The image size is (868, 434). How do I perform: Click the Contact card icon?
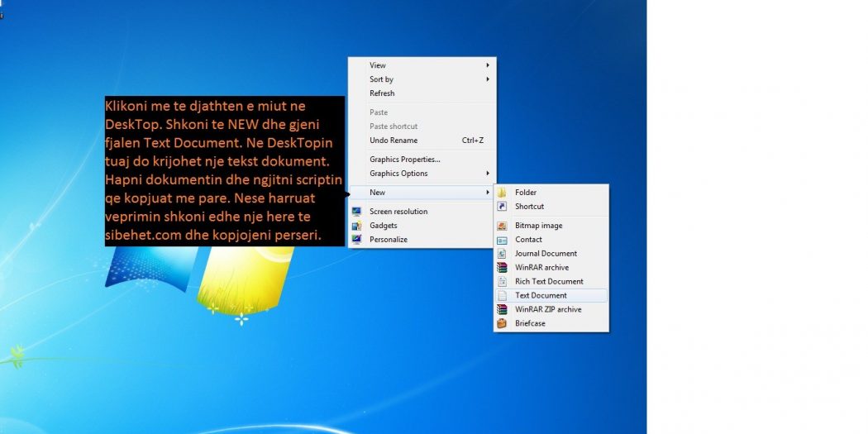[502, 240]
